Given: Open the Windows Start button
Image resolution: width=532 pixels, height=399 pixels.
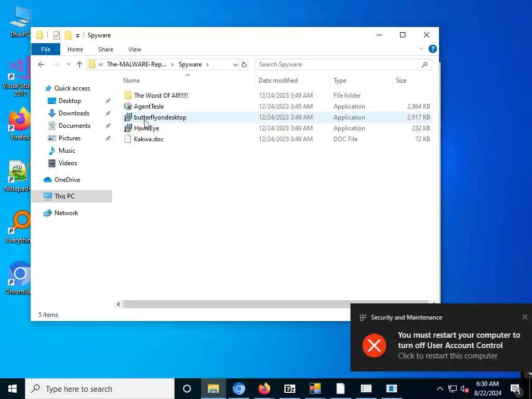Looking at the screenshot, I should pyautogui.click(x=12, y=389).
